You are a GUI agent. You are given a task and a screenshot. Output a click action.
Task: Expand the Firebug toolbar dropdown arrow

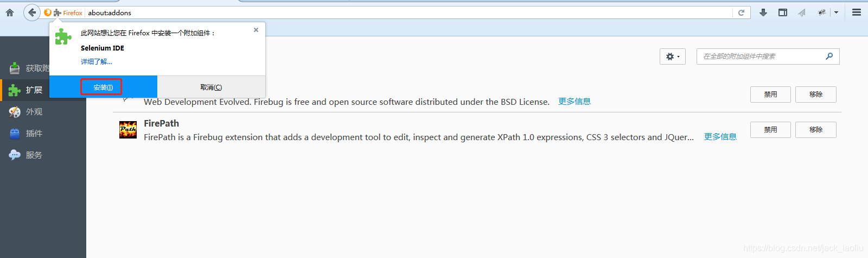click(836, 12)
